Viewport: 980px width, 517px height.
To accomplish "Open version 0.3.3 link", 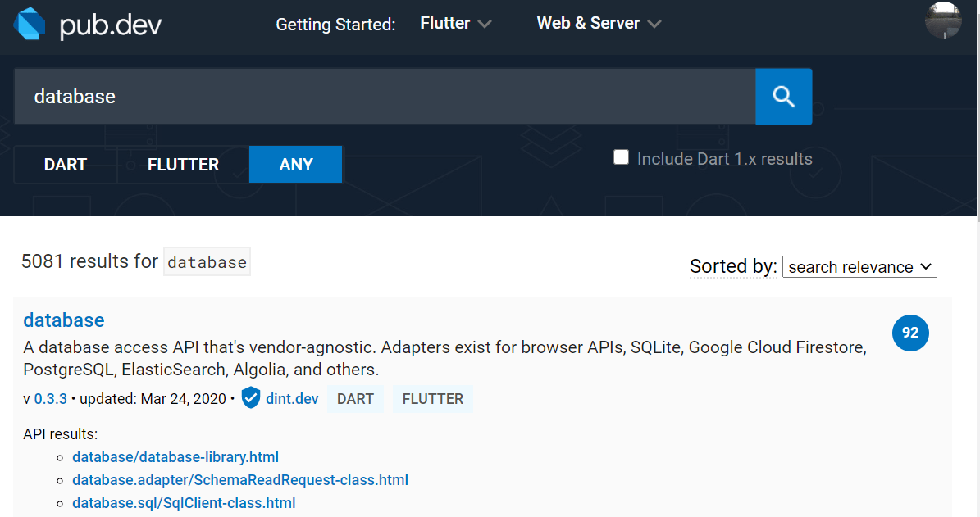I will 51,399.
